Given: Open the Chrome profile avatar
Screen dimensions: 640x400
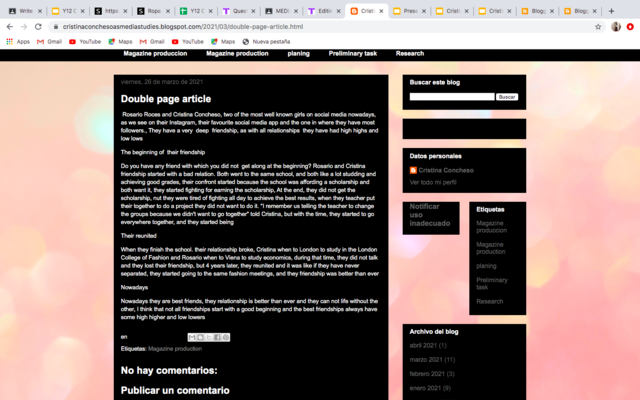Looking at the screenshot, I should point(616,27).
